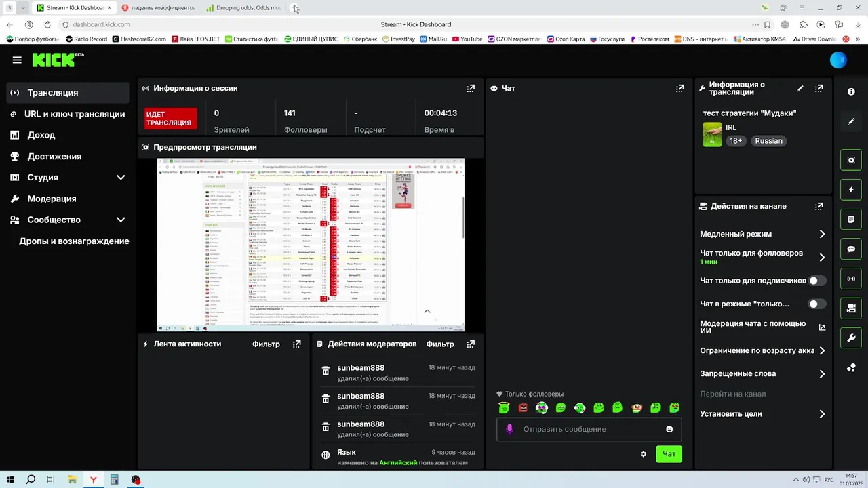The width and height of the screenshot is (868, 488).
Task: Open Медленный режим options
Action: [763, 234]
